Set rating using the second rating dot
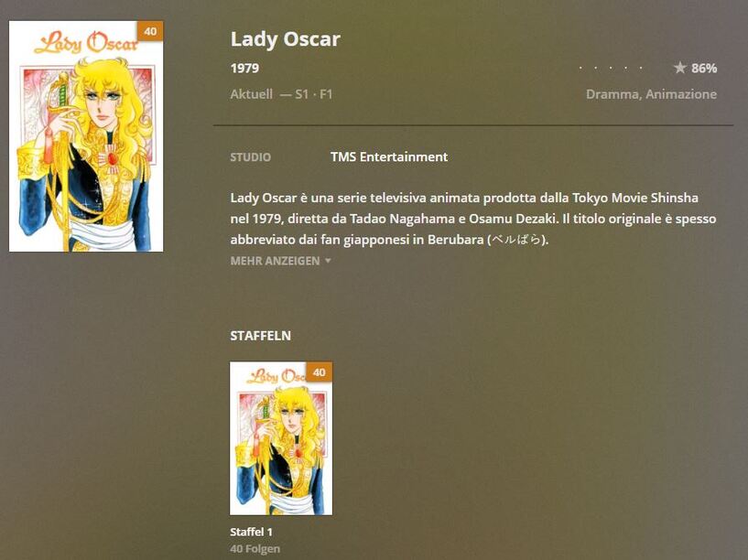Screen dimensions: 748x560 (x=595, y=68)
